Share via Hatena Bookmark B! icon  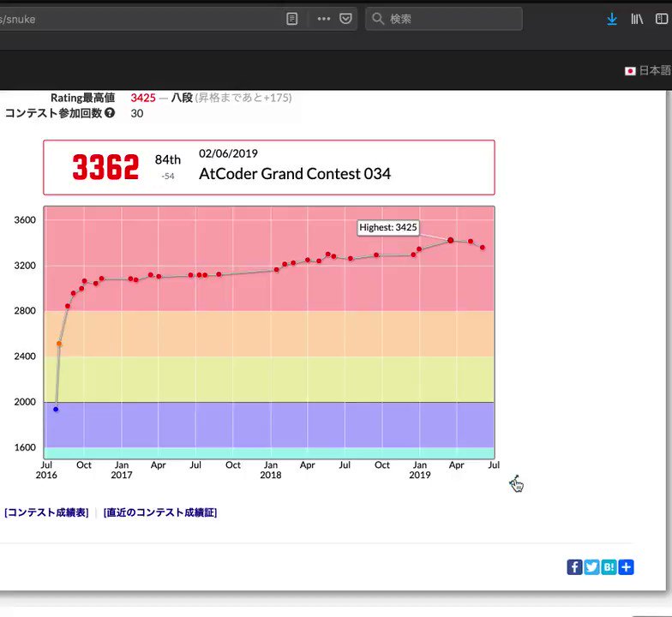click(609, 567)
